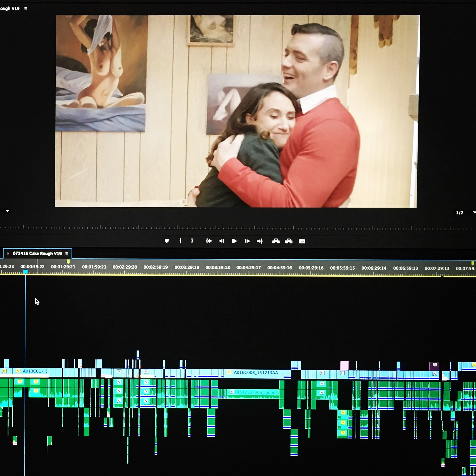Click Export Frame camera icon
The image size is (476, 476).
[x=302, y=241]
